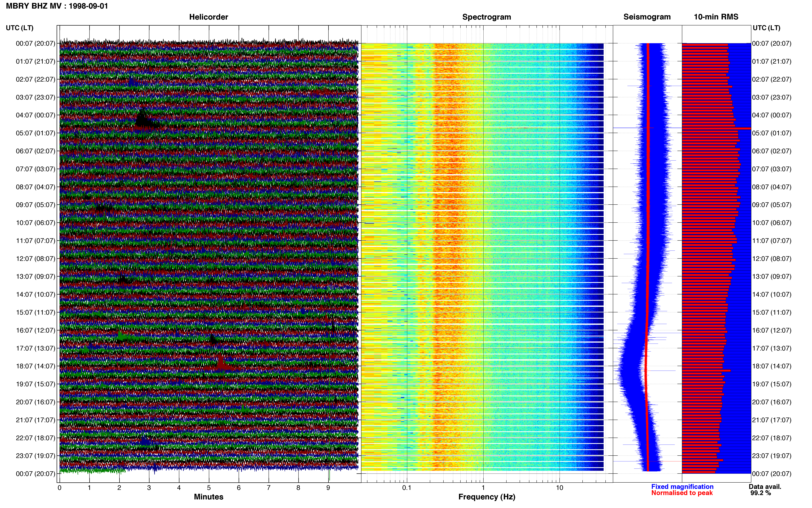Click the 3 tick on the Minutes axis
Image resolution: width=812 pixels, height=508 pixels.
[149, 487]
